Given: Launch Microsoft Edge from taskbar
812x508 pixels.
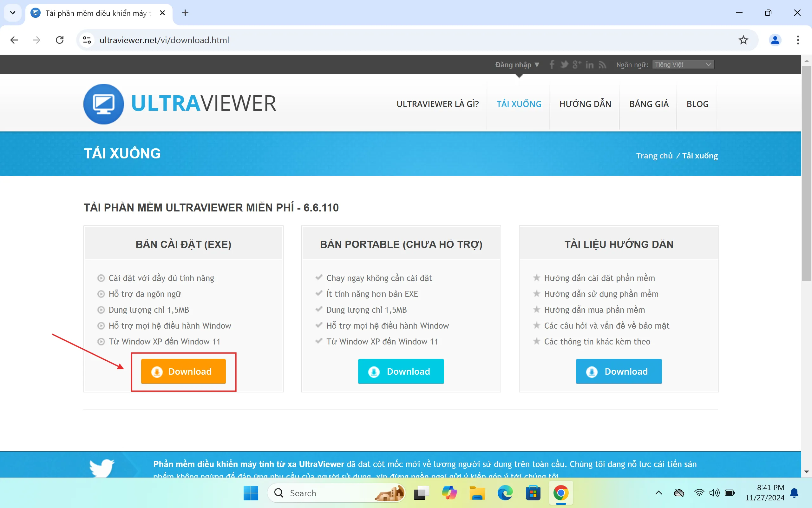Looking at the screenshot, I should pos(505,493).
